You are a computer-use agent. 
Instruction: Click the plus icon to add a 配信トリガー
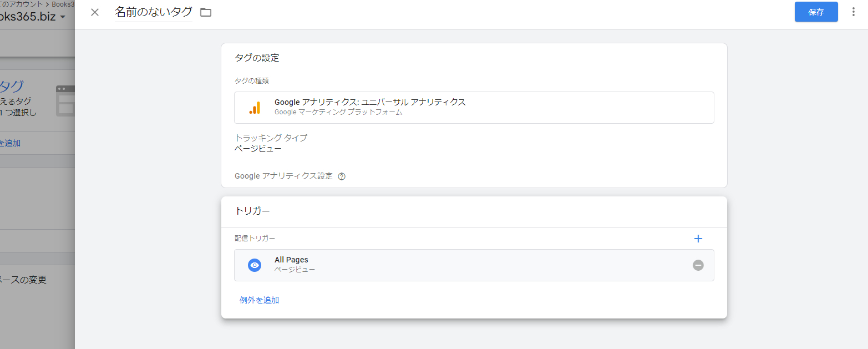point(698,239)
